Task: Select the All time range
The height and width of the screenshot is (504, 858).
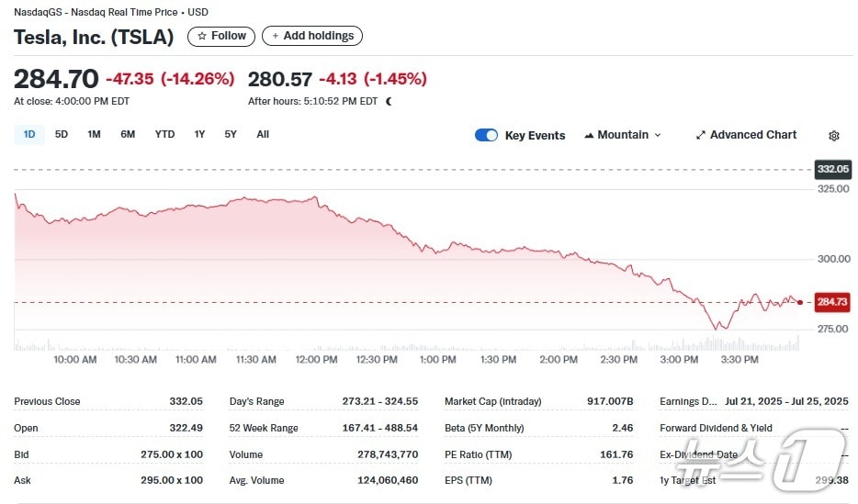Action: coord(263,134)
